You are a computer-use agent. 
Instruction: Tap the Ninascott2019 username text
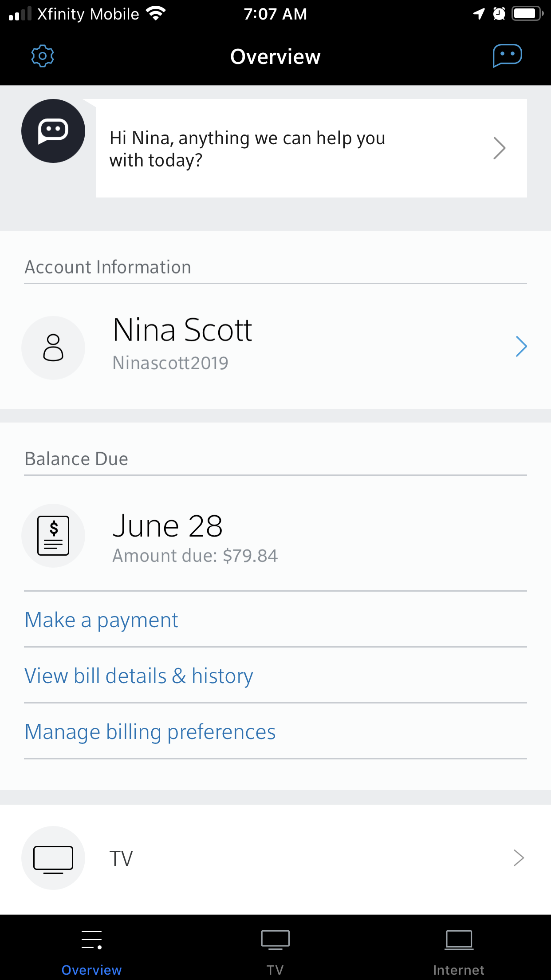(170, 363)
